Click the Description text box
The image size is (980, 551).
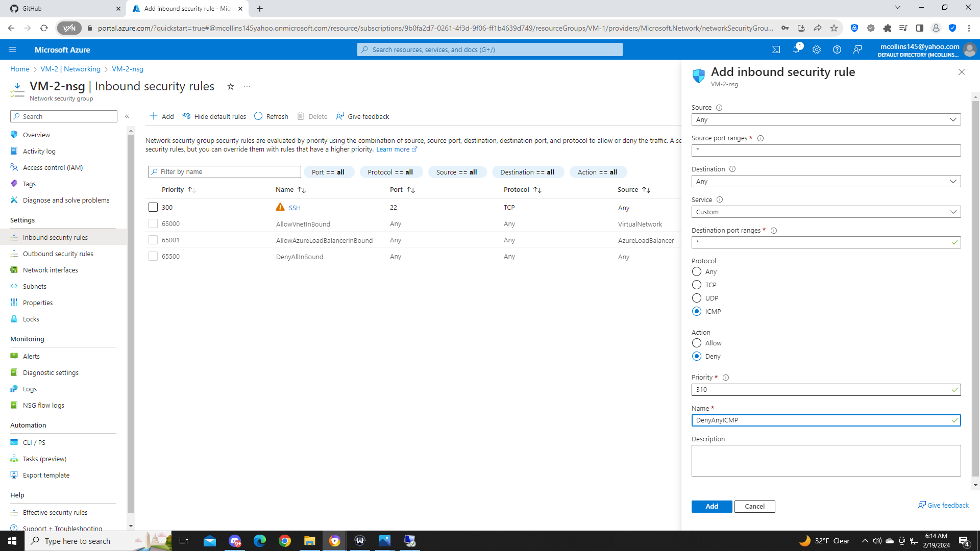[x=826, y=460]
